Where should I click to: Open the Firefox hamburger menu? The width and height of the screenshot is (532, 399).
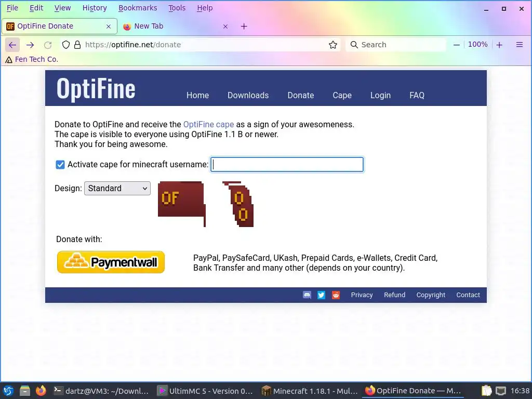[520, 45]
